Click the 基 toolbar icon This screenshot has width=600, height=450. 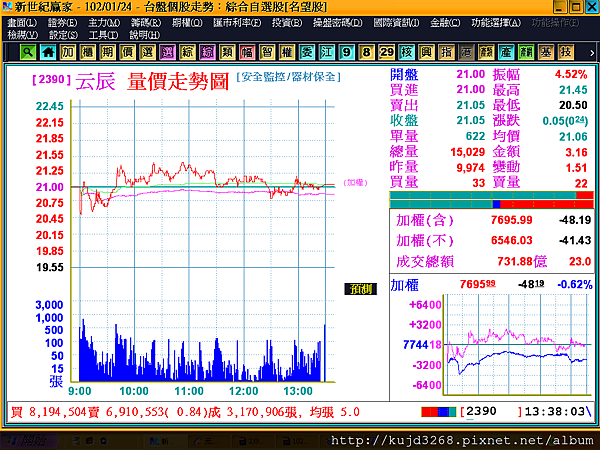tap(546, 52)
